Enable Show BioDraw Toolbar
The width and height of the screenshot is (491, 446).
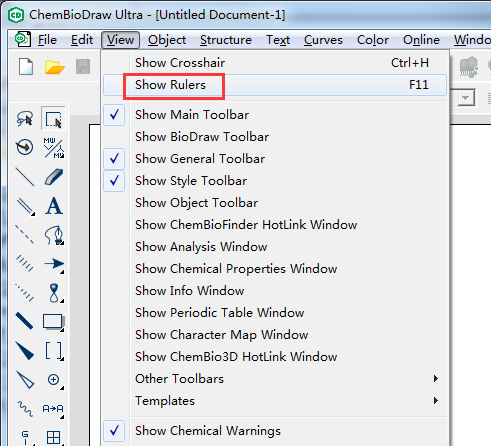[x=275, y=137]
